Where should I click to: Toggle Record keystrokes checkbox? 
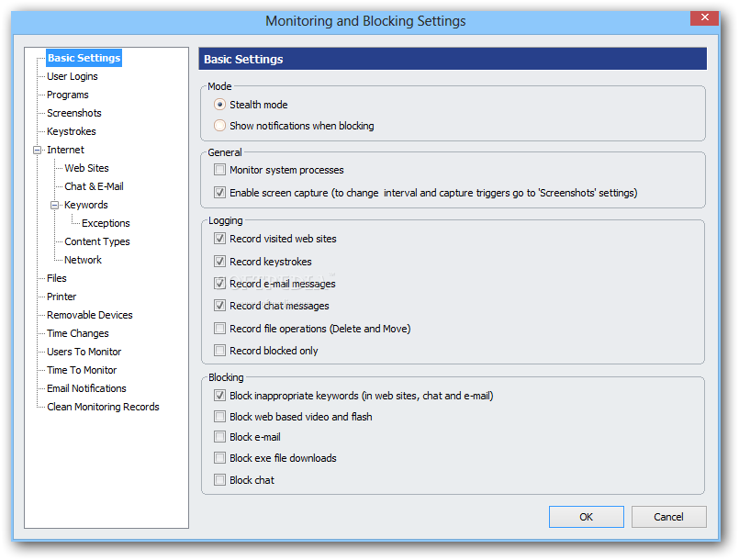[x=219, y=261]
